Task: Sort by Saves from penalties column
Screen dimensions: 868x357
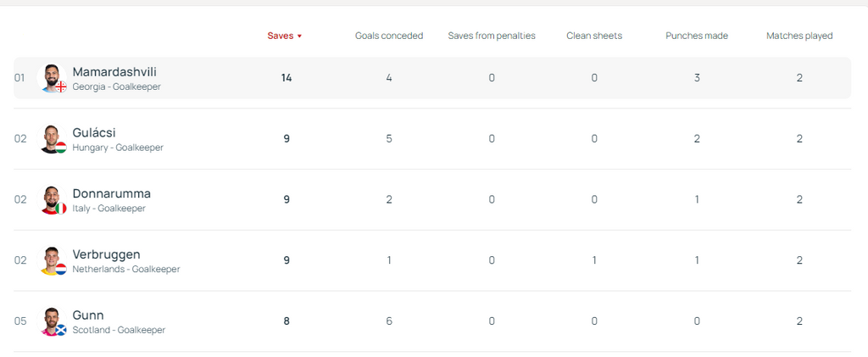Action: pos(492,36)
